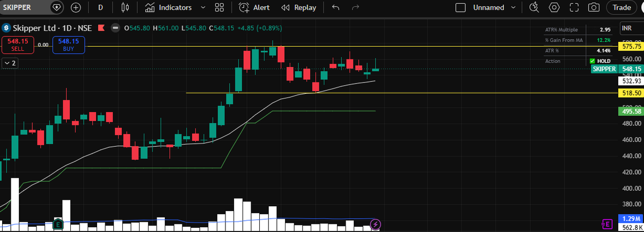Open the SKIPPER symbol search box
The width and height of the screenshot is (644, 232).
[24, 8]
